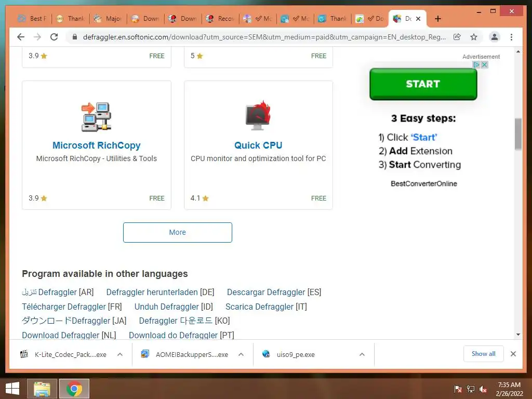
Task: Open Download do Defraggler [PT] link
Action: click(x=181, y=335)
